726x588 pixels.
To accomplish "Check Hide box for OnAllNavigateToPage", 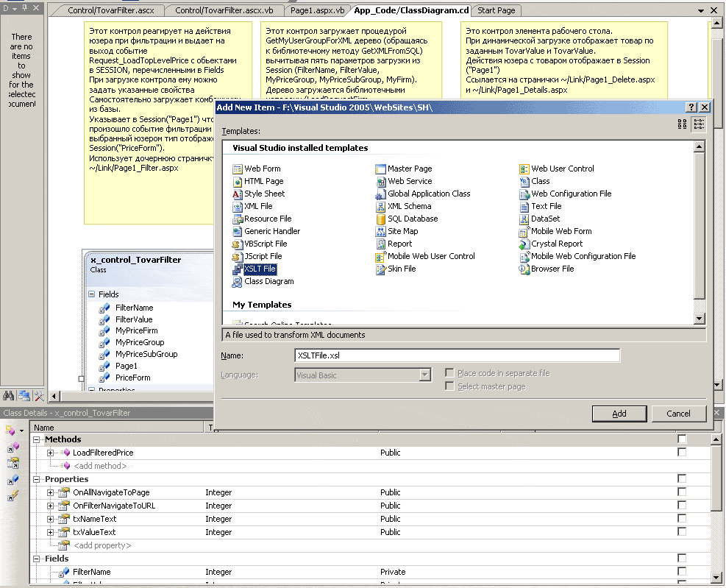I will point(682,492).
